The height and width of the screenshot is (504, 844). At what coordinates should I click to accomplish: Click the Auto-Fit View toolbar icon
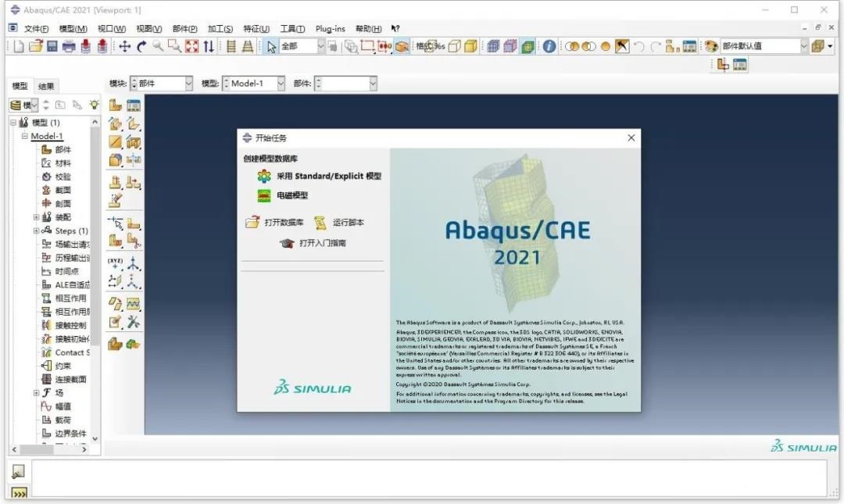(191, 46)
